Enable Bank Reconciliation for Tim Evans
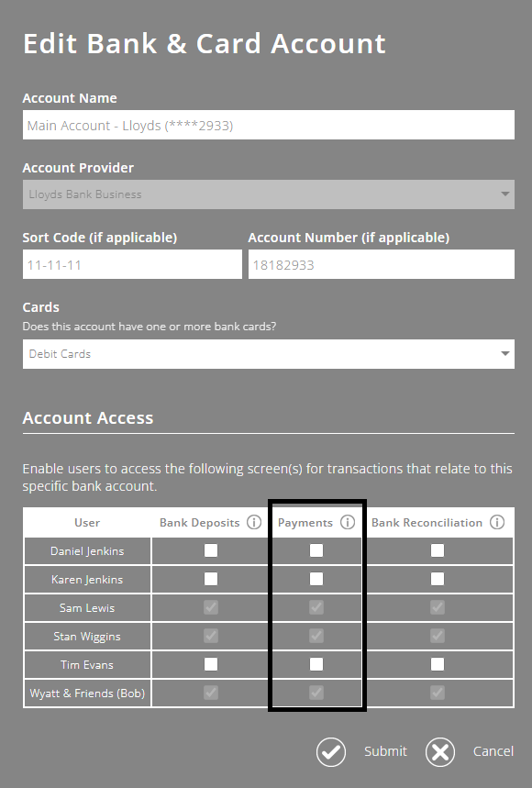Viewport: 532px width, 788px height. (438, 664)
